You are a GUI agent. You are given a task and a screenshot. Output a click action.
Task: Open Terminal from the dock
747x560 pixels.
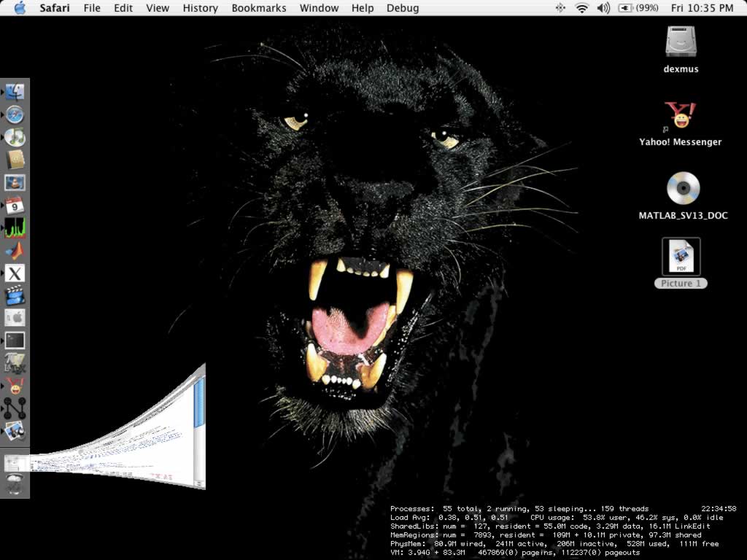[x=15, y=341]
